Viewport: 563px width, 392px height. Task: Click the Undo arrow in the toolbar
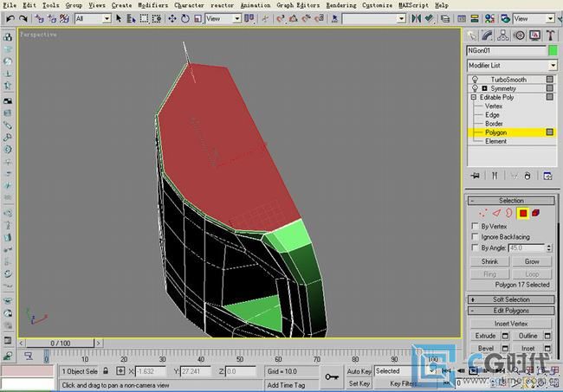pos(10,19)
